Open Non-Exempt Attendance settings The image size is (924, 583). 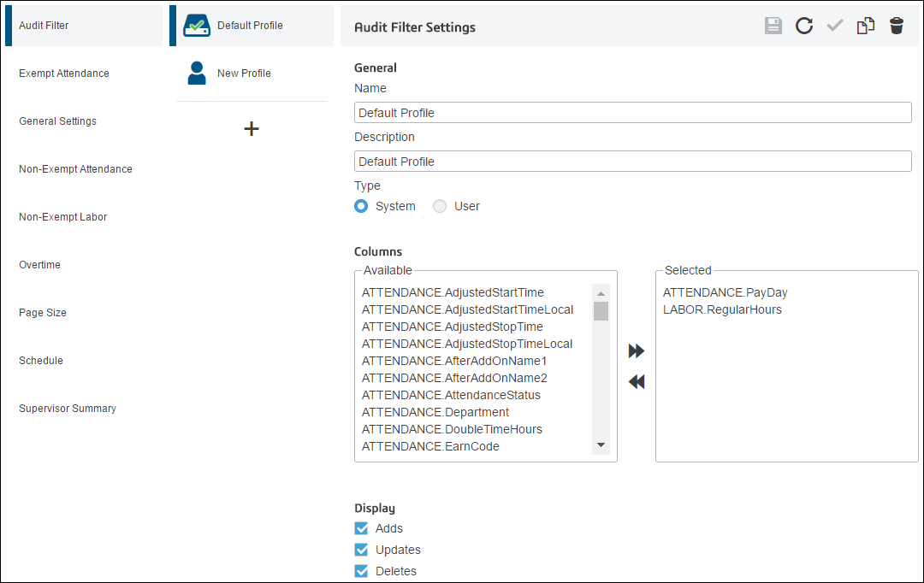[75, 169]
